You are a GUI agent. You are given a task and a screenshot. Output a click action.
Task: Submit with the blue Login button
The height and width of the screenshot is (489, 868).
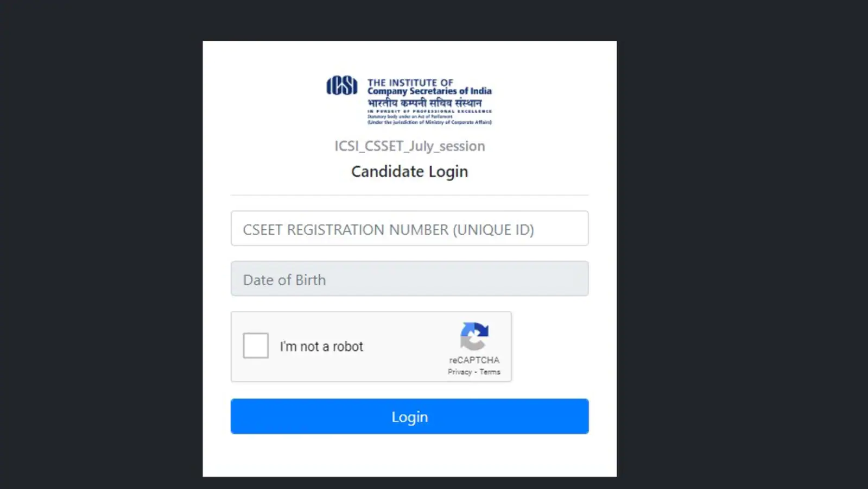pyautogui.click(x=410, y=416)
